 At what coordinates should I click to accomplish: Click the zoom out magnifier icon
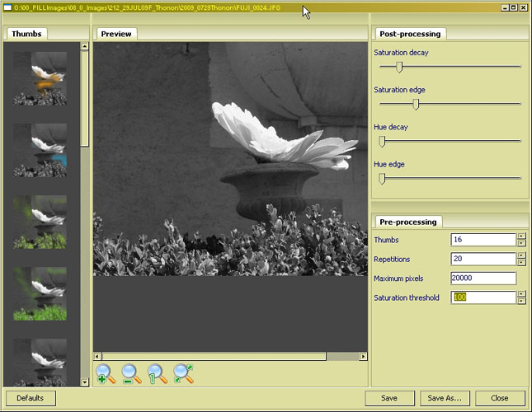[x=131, y=374]
